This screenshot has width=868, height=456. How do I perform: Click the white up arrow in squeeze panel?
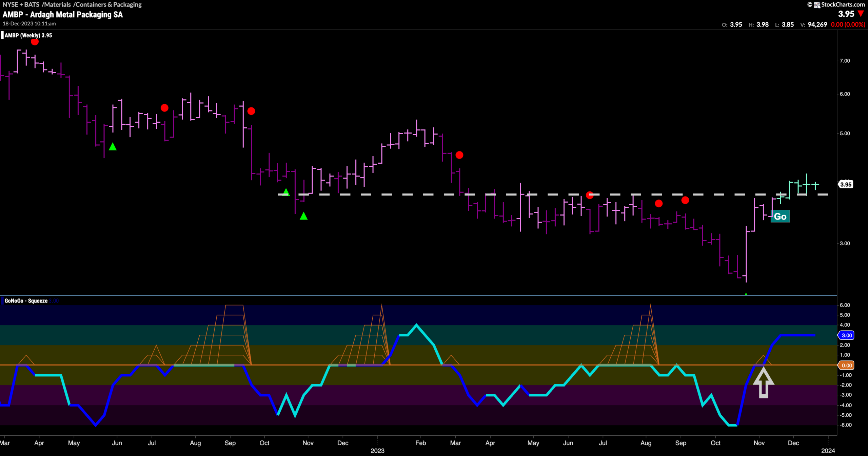[x=763, y=382]
